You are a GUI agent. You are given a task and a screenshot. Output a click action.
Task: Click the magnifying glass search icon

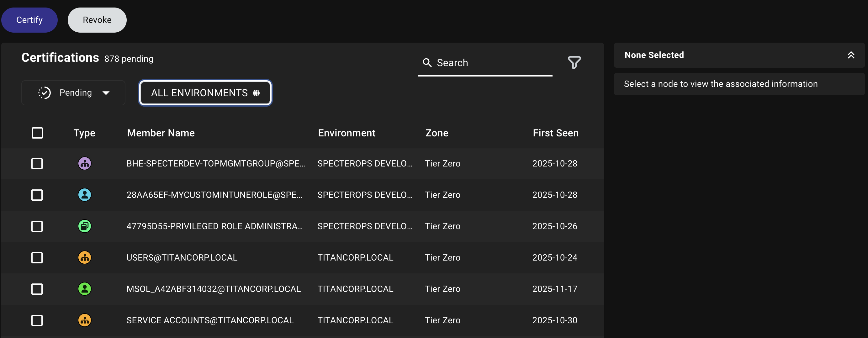(x=427, y=63)
